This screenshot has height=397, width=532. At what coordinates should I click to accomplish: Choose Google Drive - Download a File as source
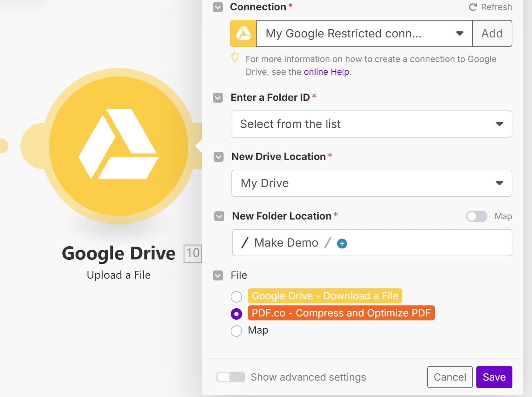point(236,296)
